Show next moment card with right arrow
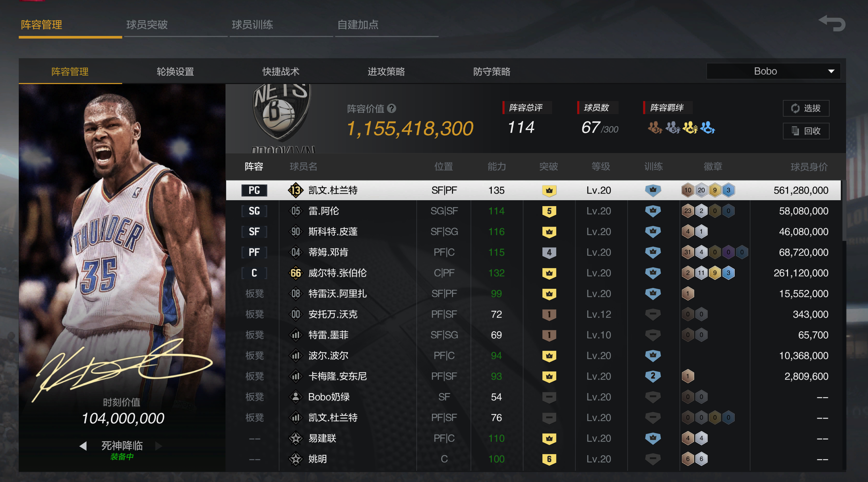The height and width of the screenshot is (482, 868). [159, 446]
